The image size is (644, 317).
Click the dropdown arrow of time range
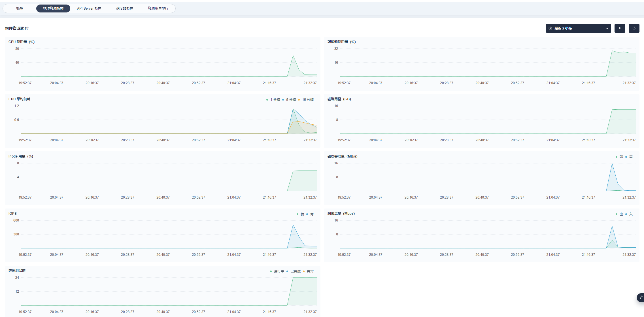coord(607,28)
